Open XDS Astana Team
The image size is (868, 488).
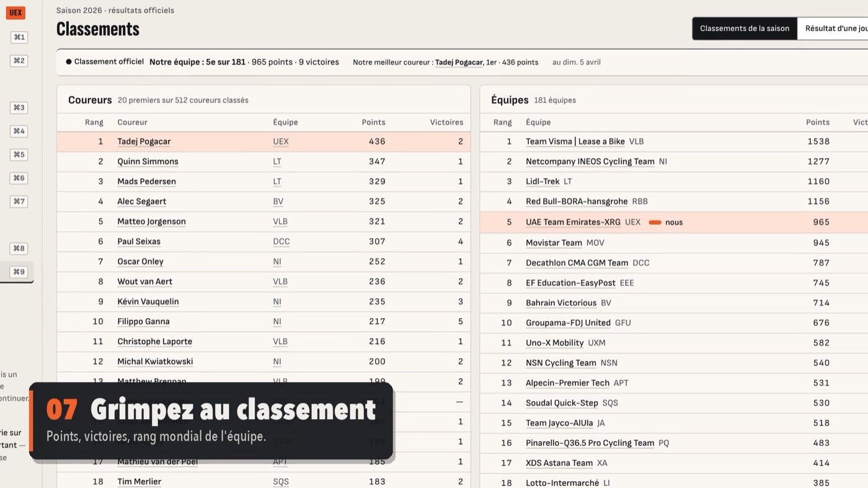(x=559, y=463)
